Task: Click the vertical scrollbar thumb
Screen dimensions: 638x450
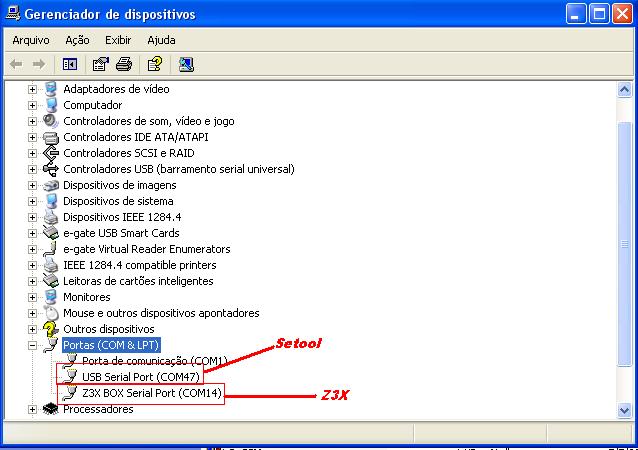Action: [x=625, y=244]
